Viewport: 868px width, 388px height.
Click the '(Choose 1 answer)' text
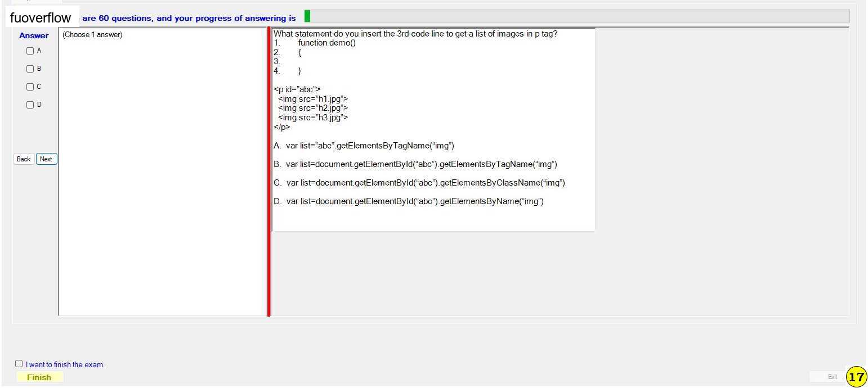point(92,35)
